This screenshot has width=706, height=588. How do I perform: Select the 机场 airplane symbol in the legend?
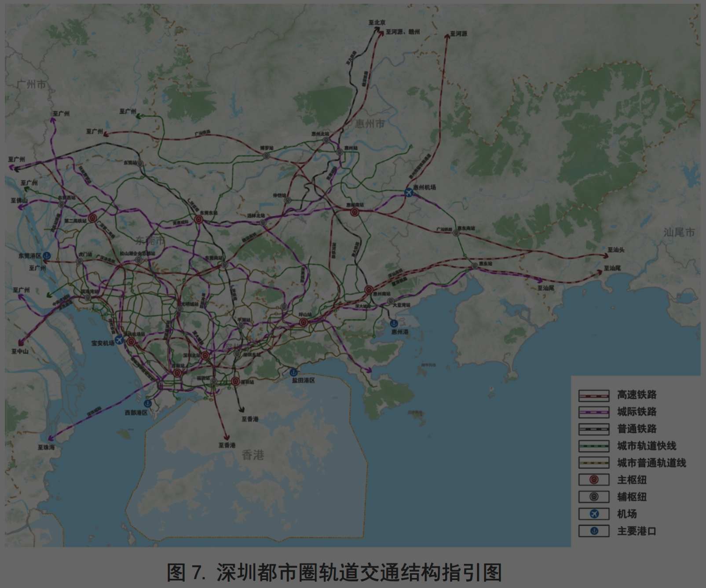coord(594,514)
